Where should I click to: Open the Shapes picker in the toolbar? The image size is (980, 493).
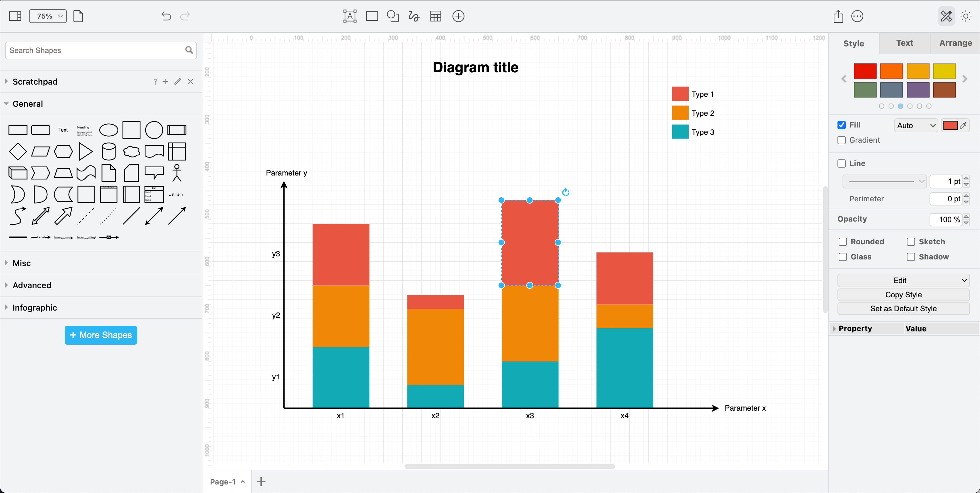pos(393,16)
